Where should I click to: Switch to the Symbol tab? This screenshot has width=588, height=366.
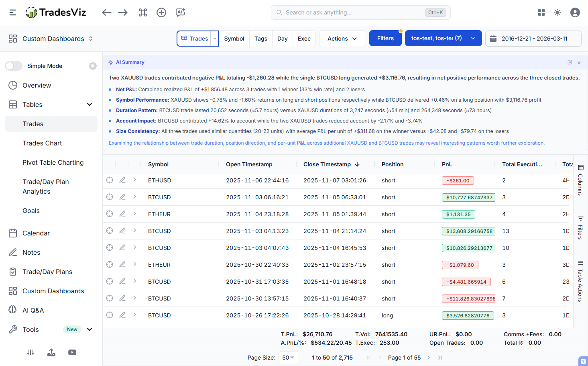234,39
